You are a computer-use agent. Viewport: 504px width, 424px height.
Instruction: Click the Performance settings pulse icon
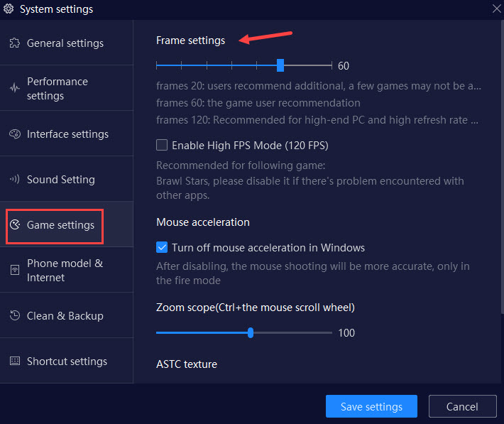coord(14,88)
